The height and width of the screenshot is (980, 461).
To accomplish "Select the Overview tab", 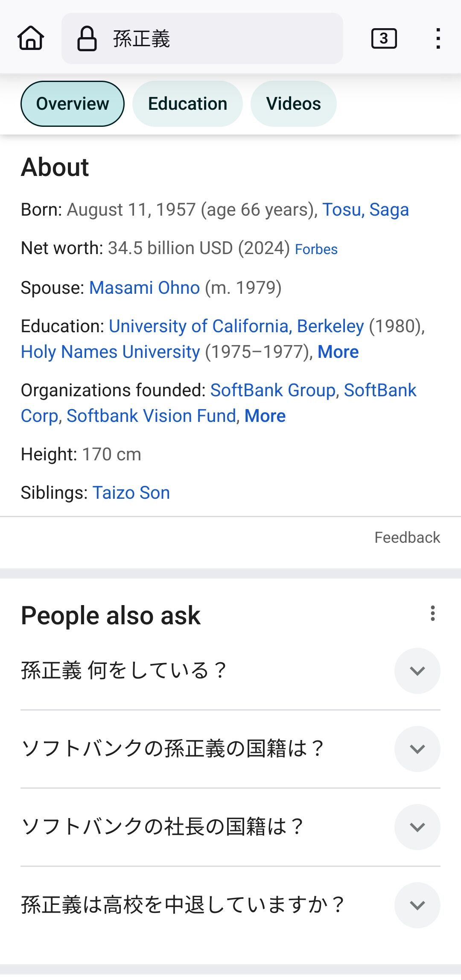I will (73, 104).
